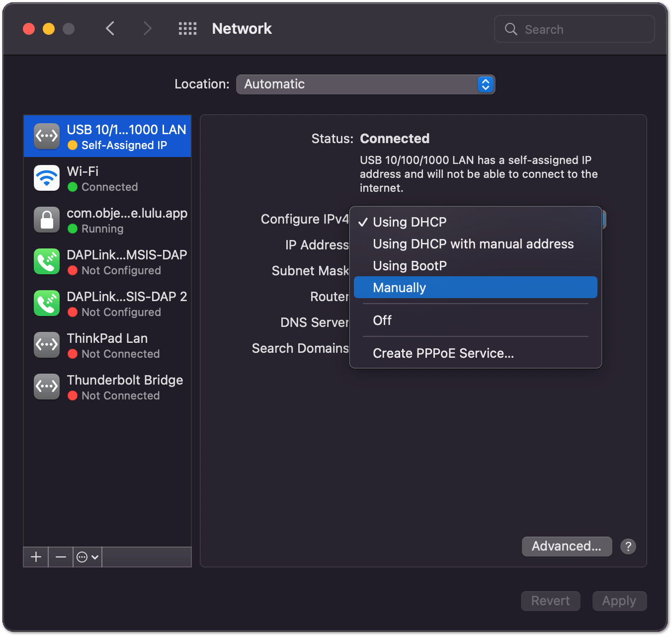The width and height of the screenshot is (672, 636).
Task: Open the Location Automatic dropdown
Action: [365, 84]
